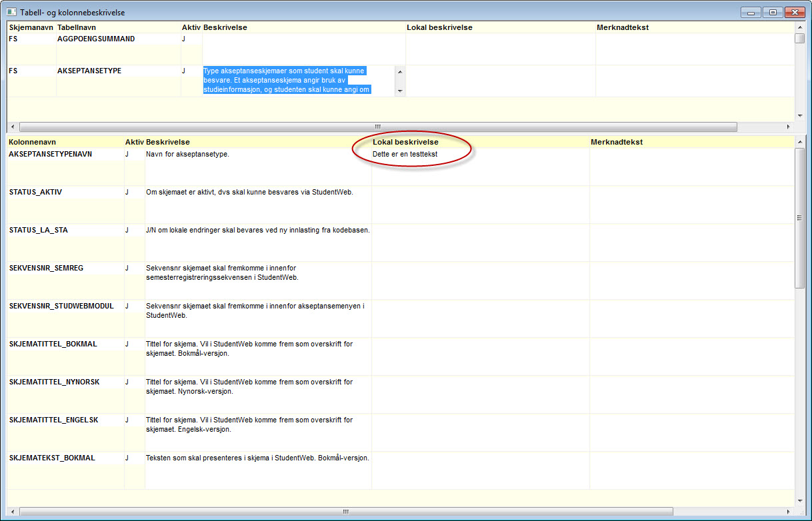812x521 pixels.
Task: Click the lower table's vertical scrollbar thumb
Action: (x=799, y=217)
